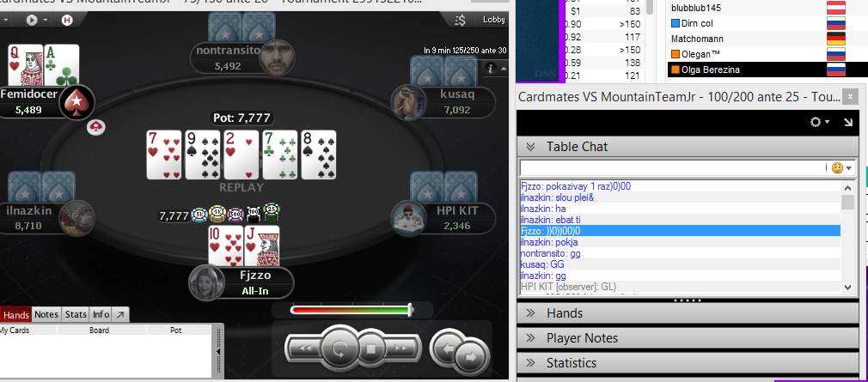Fast forward the hand replay

[x=400, y=349]
